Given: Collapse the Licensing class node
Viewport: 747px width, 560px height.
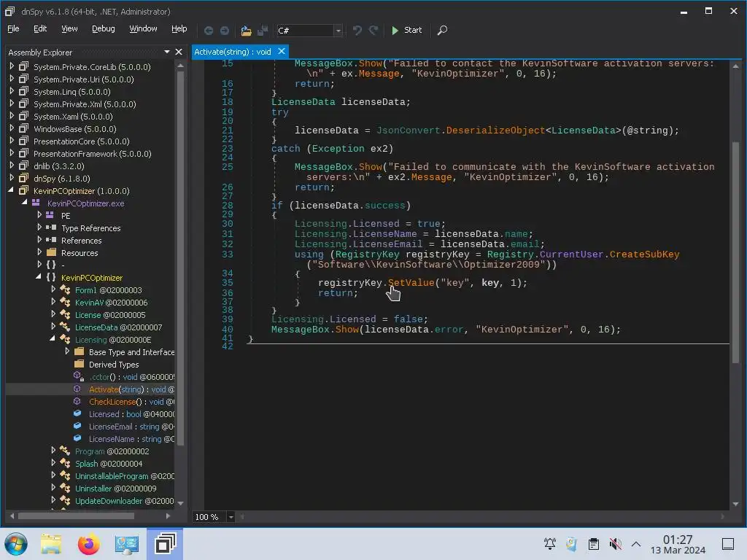Looking at the screenshot, I should (53, 338).
